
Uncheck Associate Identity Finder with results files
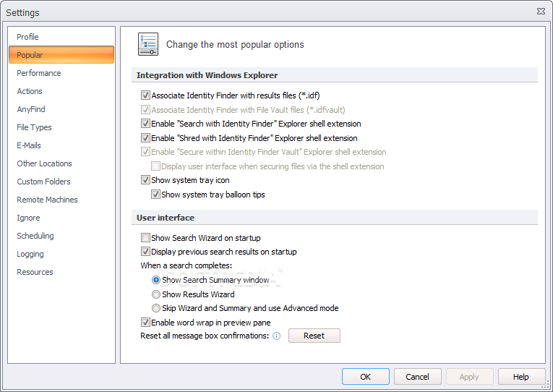pos(145,95)
